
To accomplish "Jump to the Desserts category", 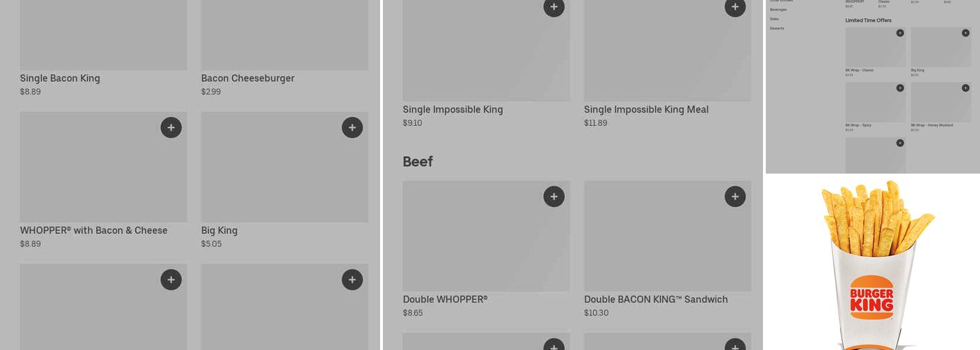I will click(777, 29).
